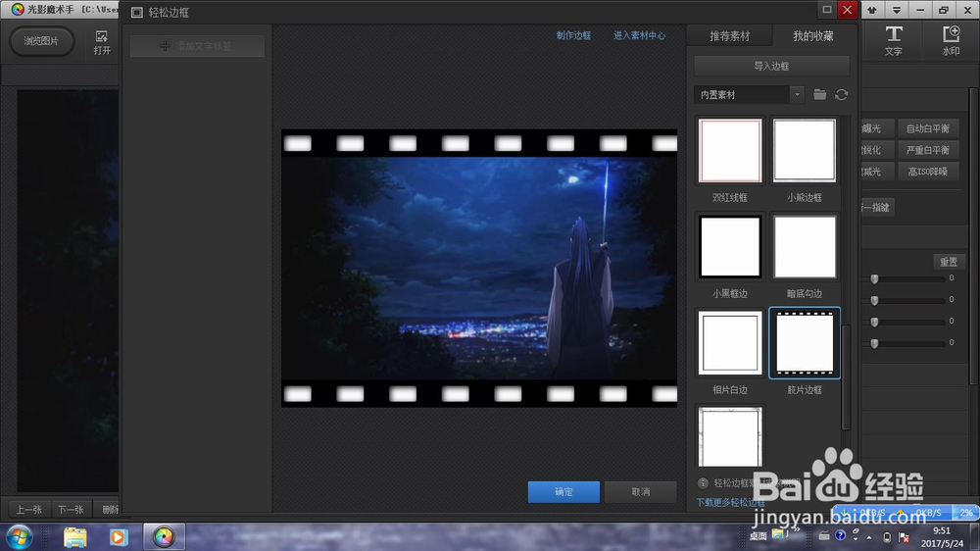The image size is (980, 551).
Task: Click the 导入边框 button
Action: pyautogui.click(x=771, y=66)
